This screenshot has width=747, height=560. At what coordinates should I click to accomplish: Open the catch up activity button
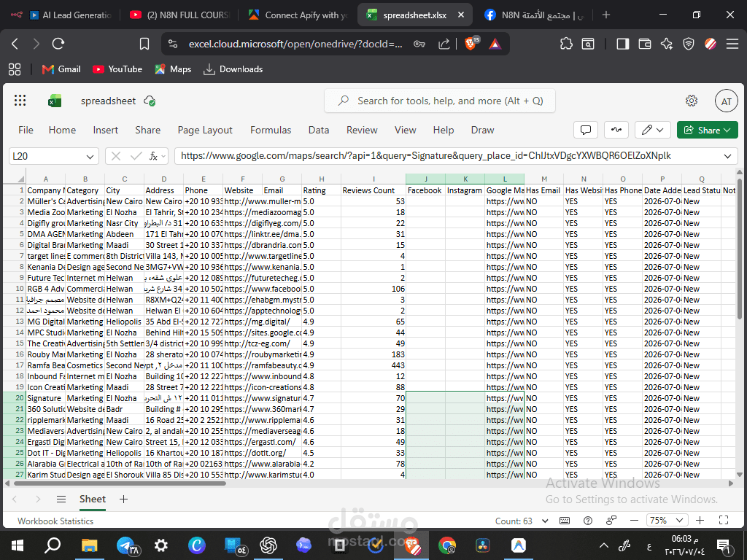[616, 130]
